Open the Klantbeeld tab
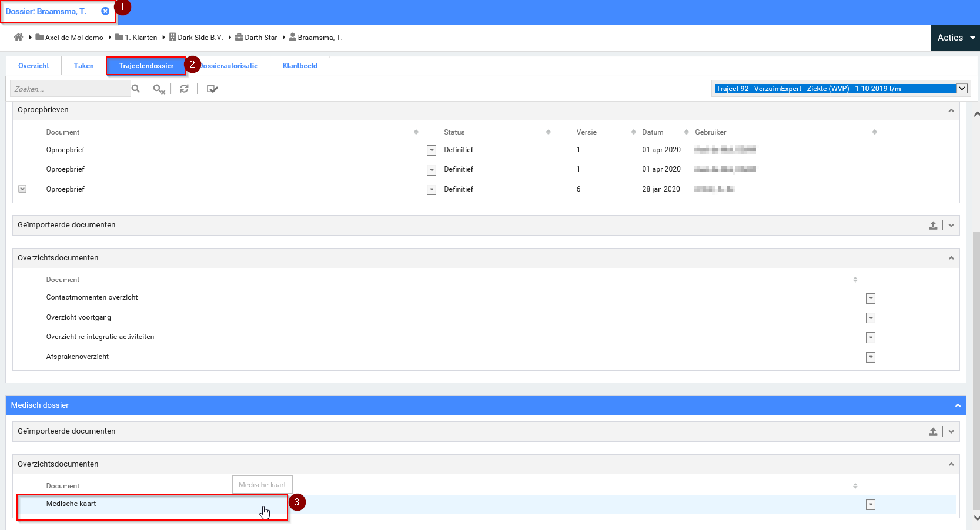980x530 pixels. tap(299, 66)
